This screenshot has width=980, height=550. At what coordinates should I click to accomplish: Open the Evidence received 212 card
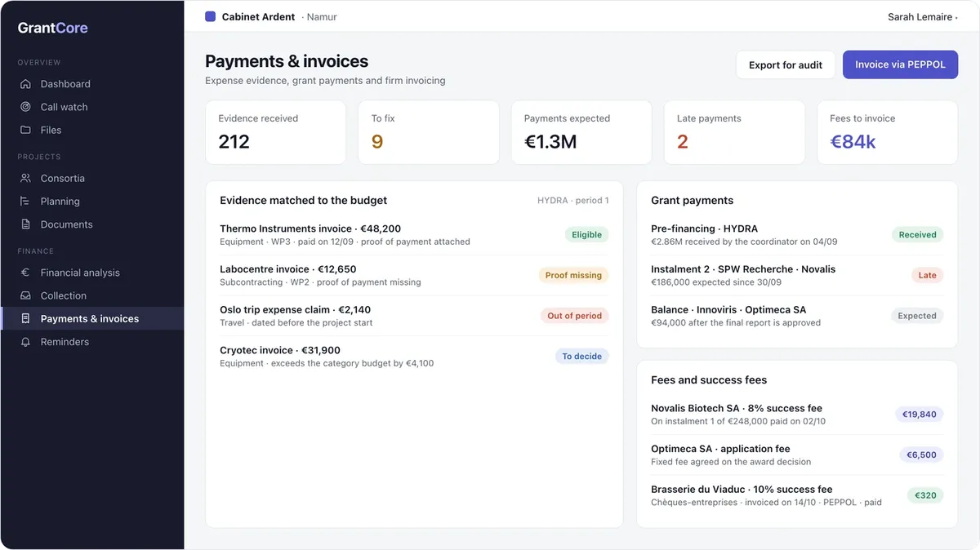[x=275, y=132]
